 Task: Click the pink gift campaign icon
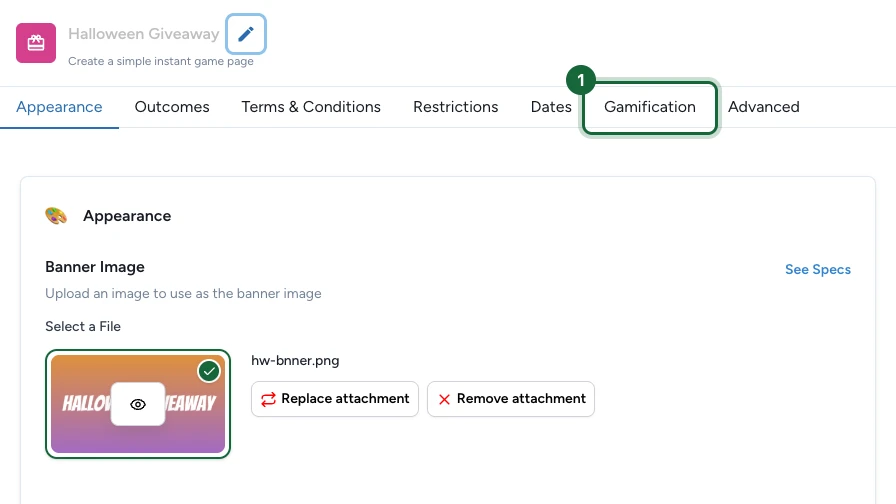pyautogui.click(x=36, y=43)
